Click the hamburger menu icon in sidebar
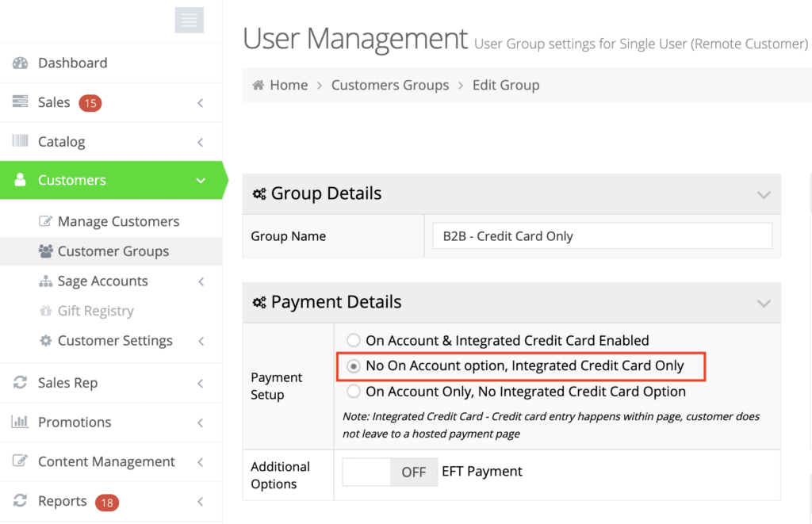This screenshot has width=812, height=524. 189,21
